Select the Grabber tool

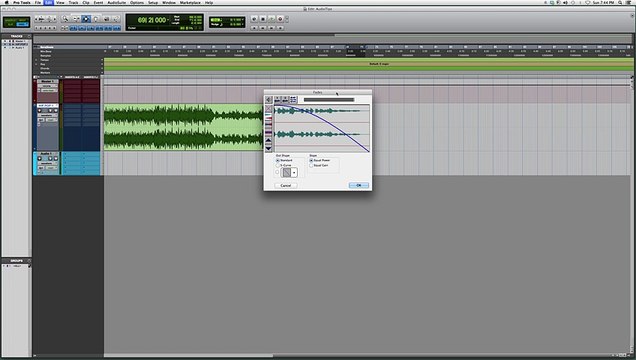(x=96, y=19)
